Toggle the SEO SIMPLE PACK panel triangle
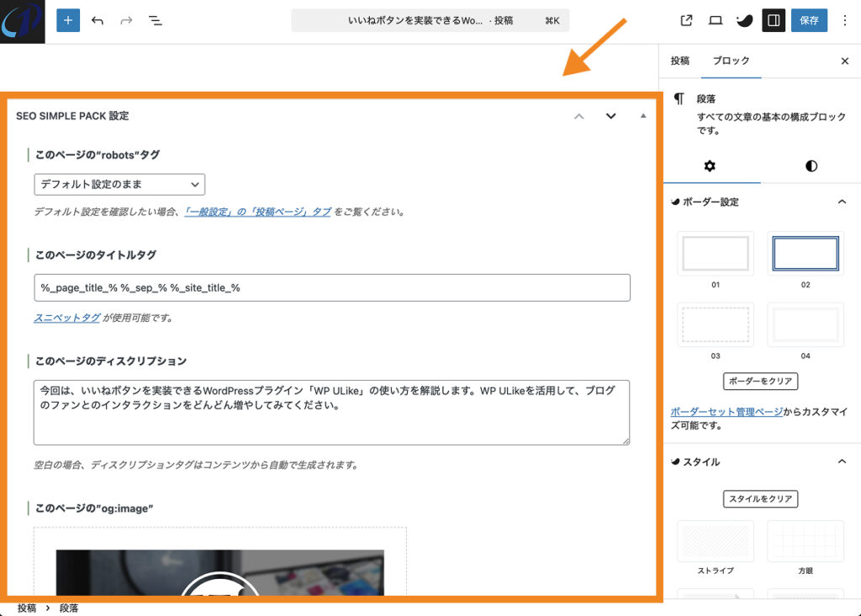Screen dimensions: 861x616 tap(643, 116)
